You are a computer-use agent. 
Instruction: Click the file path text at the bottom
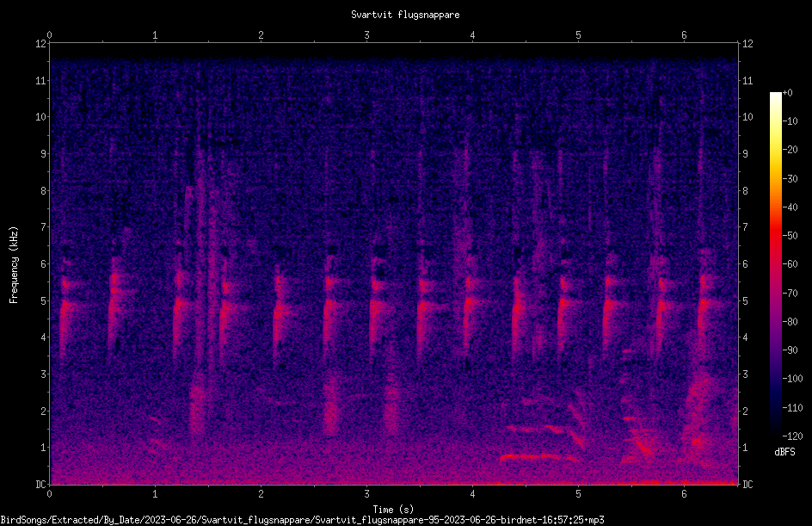[x=303, y=520]
